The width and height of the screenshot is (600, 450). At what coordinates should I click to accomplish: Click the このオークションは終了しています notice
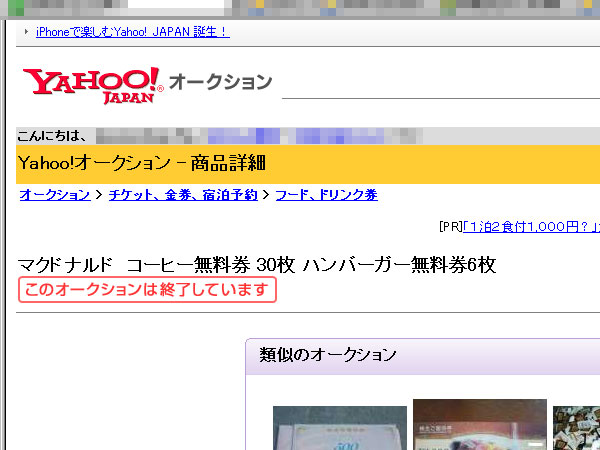[147, 290]
